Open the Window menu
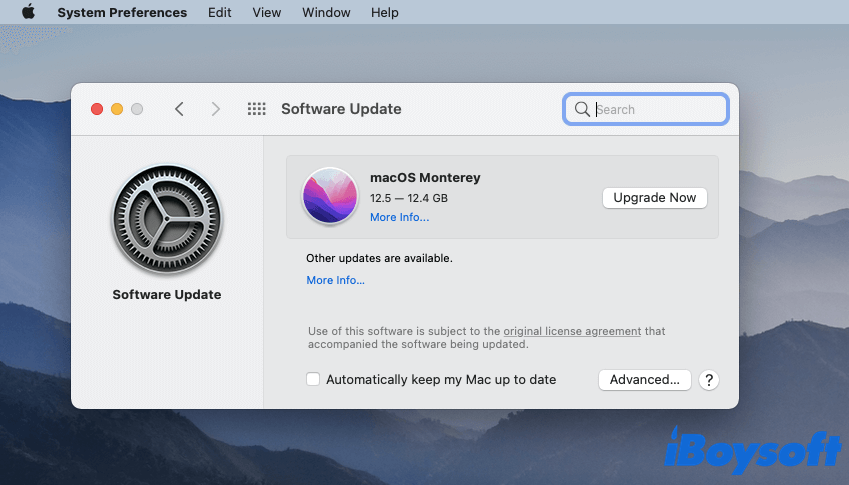The image size is (849, 485). (326, 13)
